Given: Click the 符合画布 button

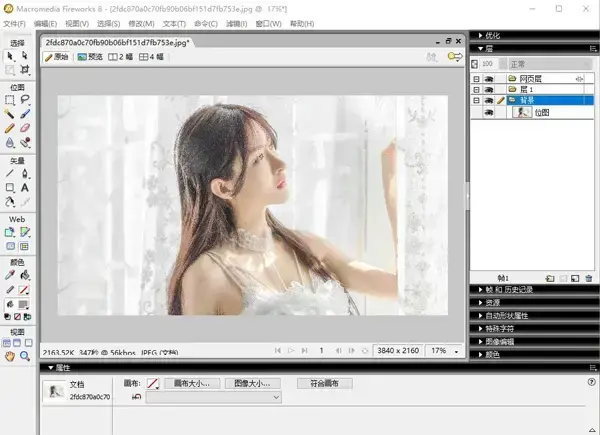Looking at the screenshot, I should pyautogui.click(x=324, y=383).
